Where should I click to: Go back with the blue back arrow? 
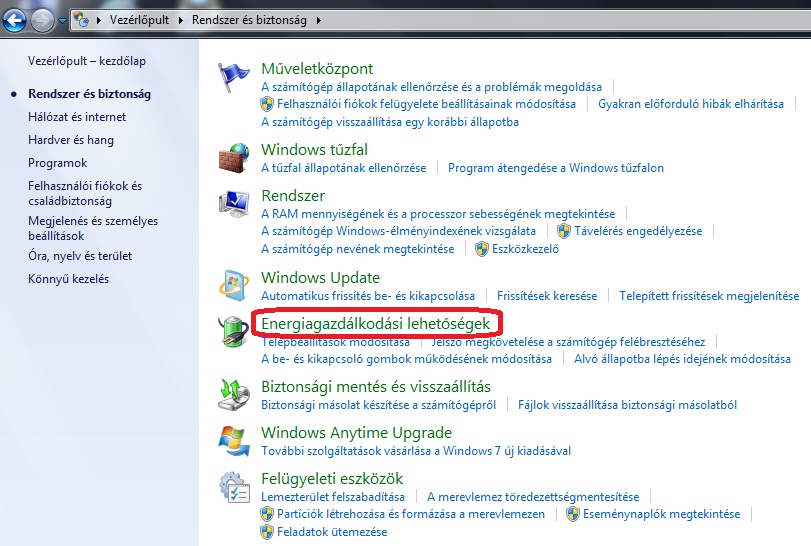point(14,21)
